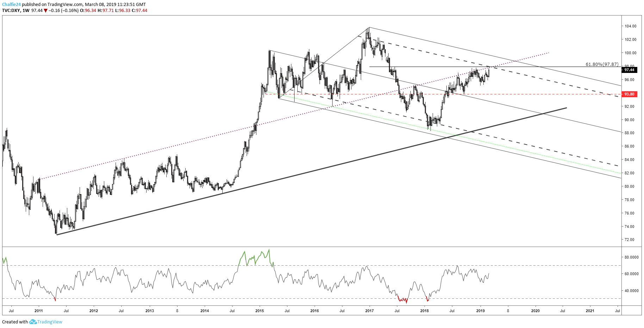644x328 pixels.
Task: Click the 84.00 price axis label
Action: pyautogui.click(x=629, y=160)
